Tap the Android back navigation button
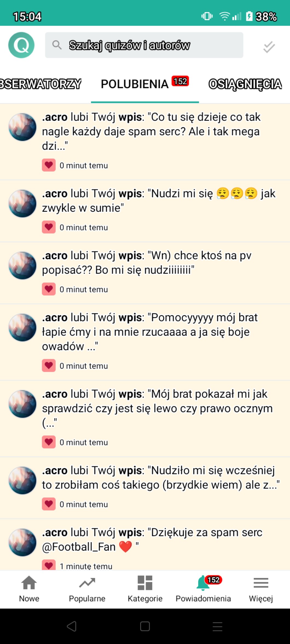Viewport: 290px width, 644px height. coord(72,626)
